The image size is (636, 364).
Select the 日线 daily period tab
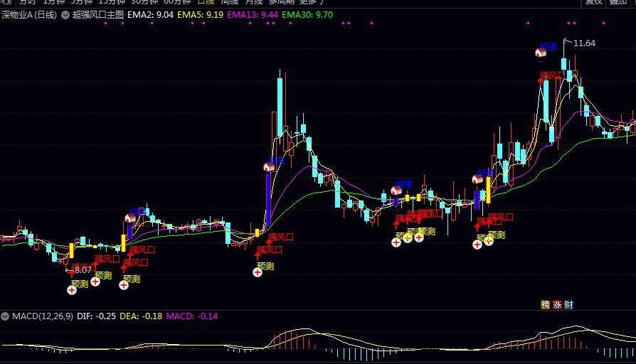[x=206, y=2]
